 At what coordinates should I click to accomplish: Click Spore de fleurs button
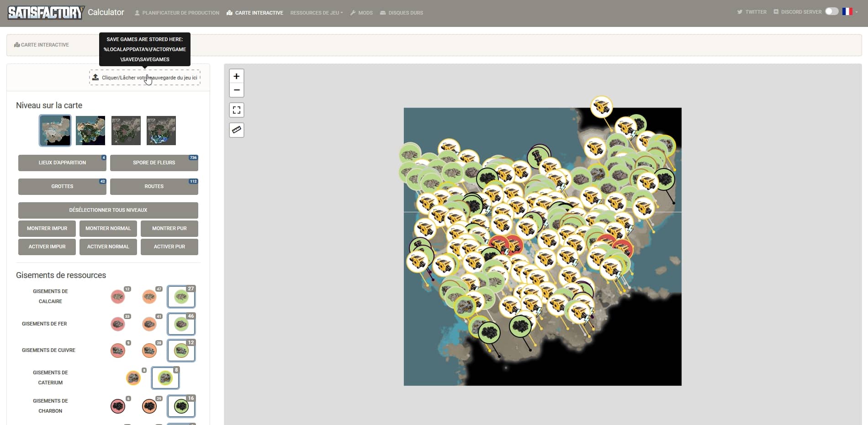(x=154, y=163)
